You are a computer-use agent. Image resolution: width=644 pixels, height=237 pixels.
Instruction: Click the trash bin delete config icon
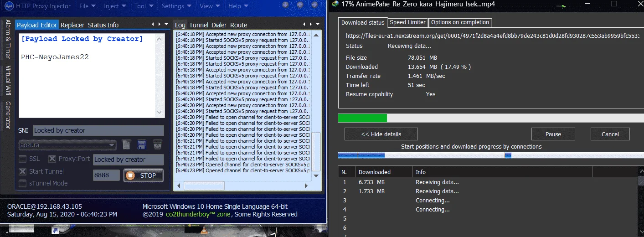point(157,145)
